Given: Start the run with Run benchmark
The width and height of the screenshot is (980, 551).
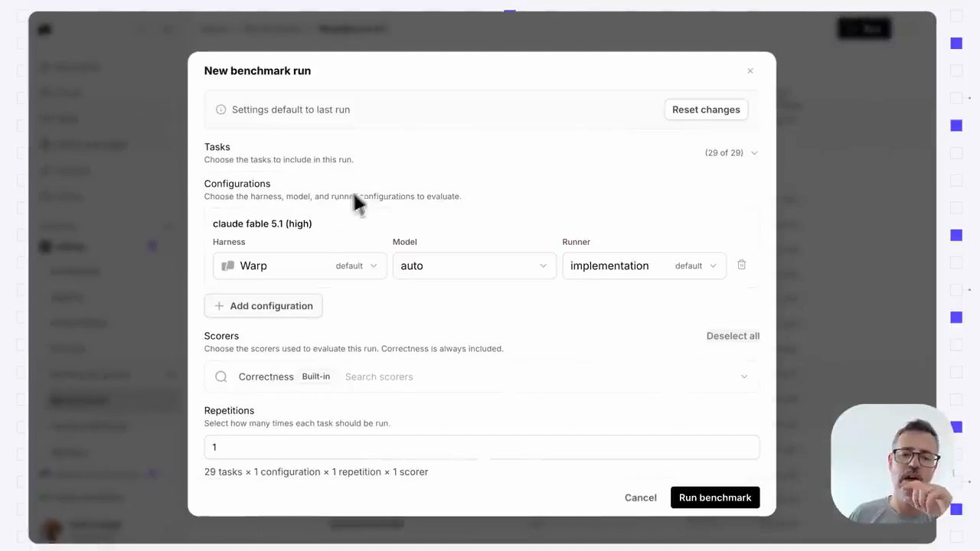Looking at the screenshot, I should [x=715, y=497].
